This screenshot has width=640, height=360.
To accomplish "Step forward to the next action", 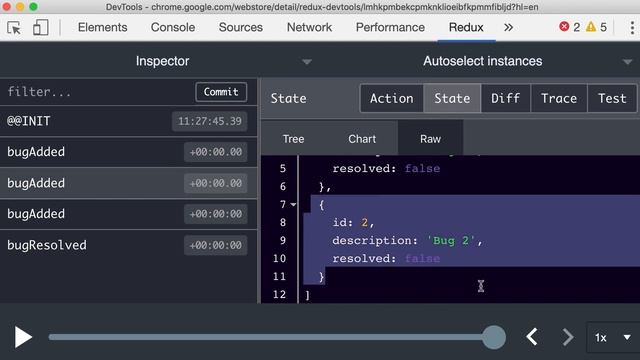I will tap(568, 337).
